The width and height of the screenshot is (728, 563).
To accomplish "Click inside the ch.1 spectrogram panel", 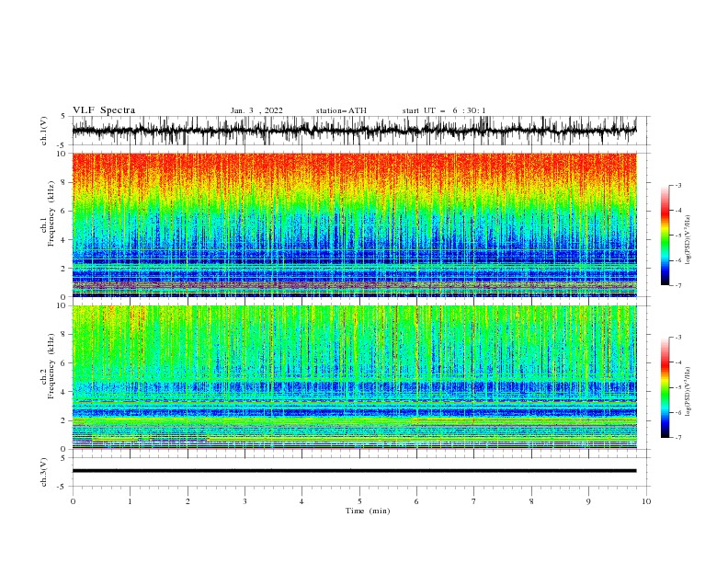I will pyautogui.click(x=354, y=224).
